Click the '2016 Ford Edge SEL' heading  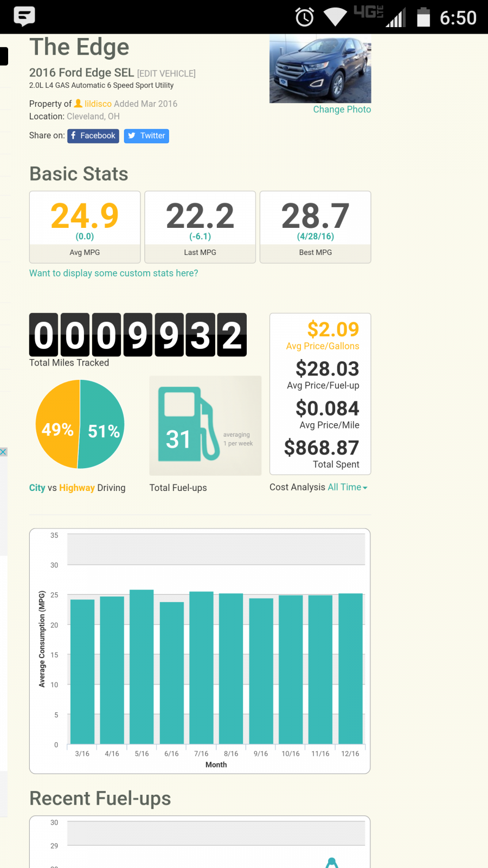click(81, 73)
